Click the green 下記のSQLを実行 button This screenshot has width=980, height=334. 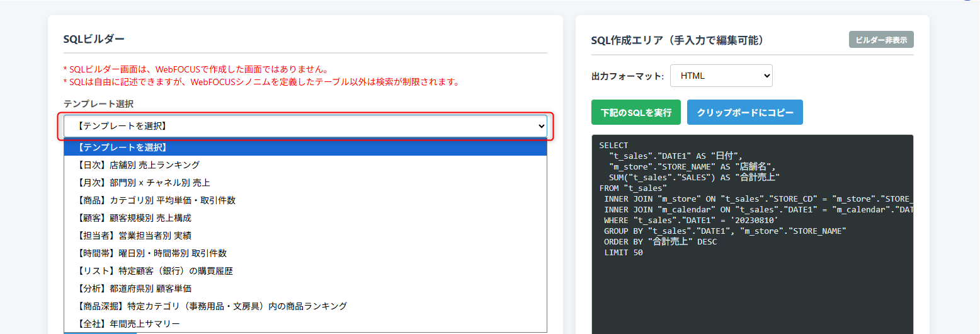[635, 112]
